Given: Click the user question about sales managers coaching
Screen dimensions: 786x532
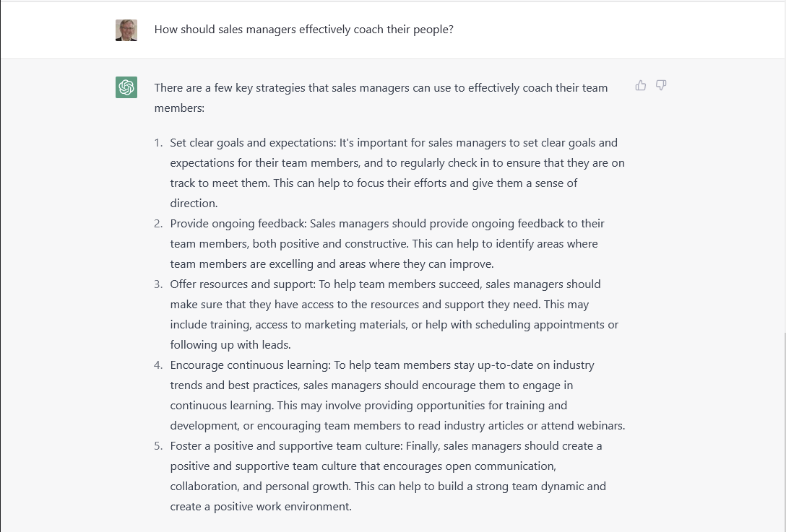Looking at the screenshot, I should click(x=303, y=30).
